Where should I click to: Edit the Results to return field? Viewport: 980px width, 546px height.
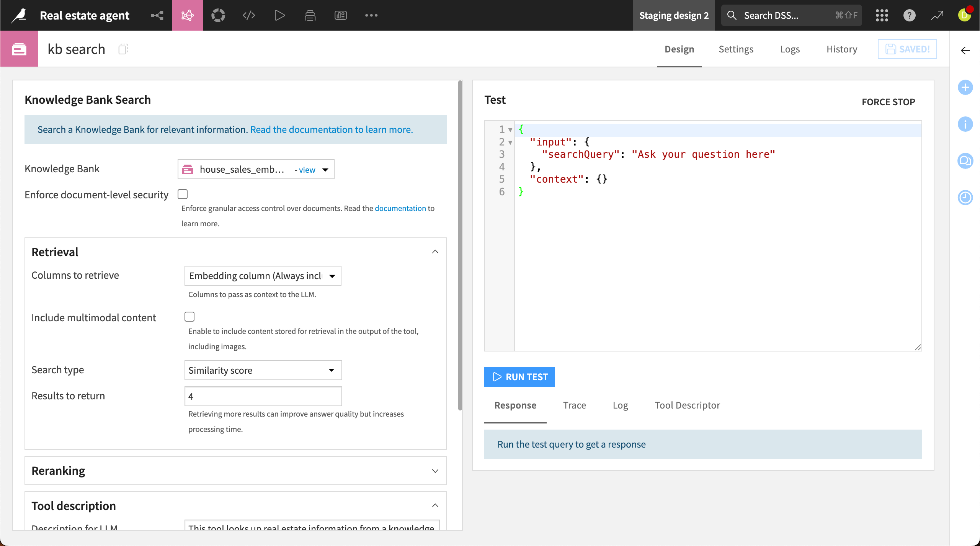click(x=263, y=396)
